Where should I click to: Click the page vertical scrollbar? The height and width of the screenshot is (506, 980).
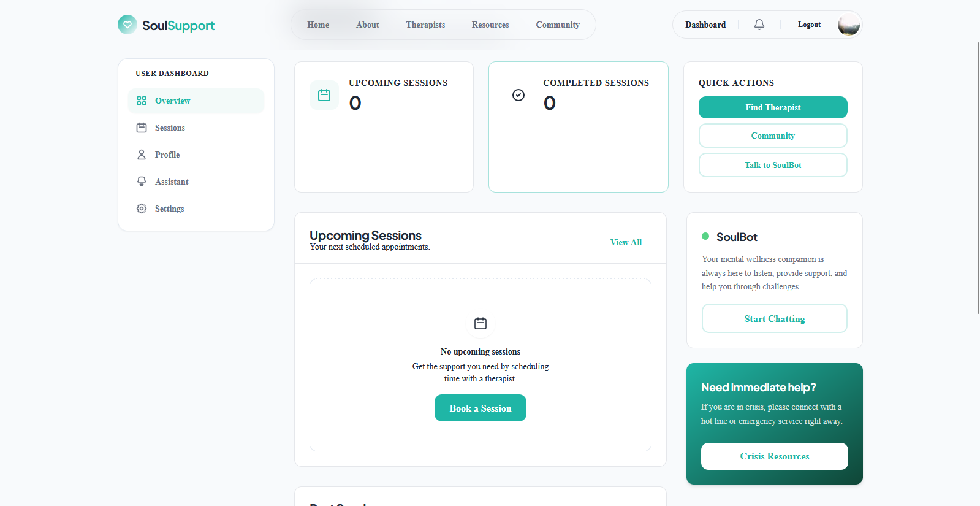978,178
